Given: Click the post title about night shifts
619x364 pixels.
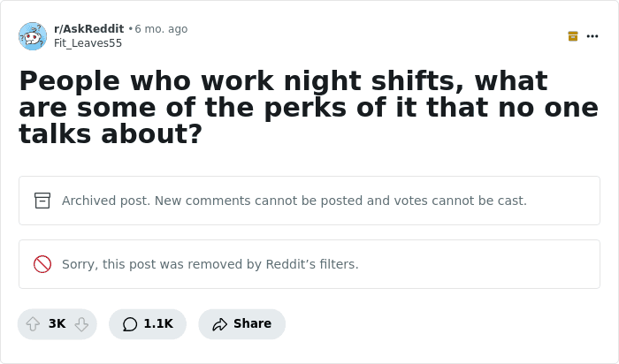Looking at the screenshot, I should pos(309,107).
